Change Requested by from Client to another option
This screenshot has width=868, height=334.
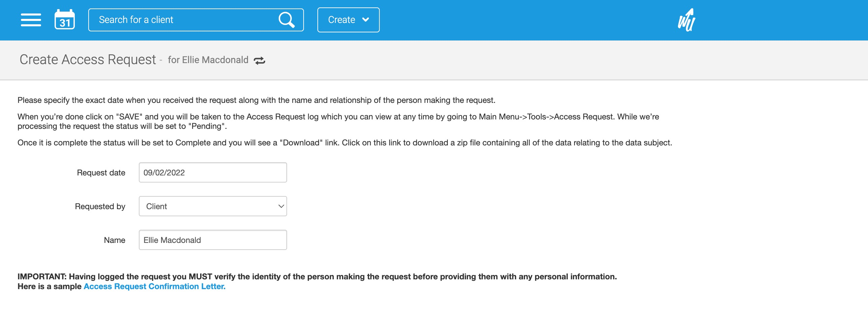(213, 206)
